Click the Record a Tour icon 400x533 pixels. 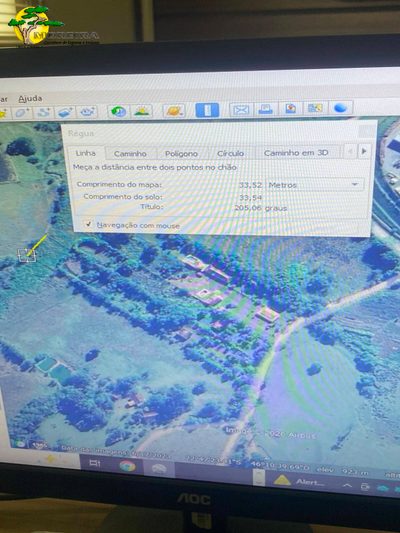coord(87,112)
